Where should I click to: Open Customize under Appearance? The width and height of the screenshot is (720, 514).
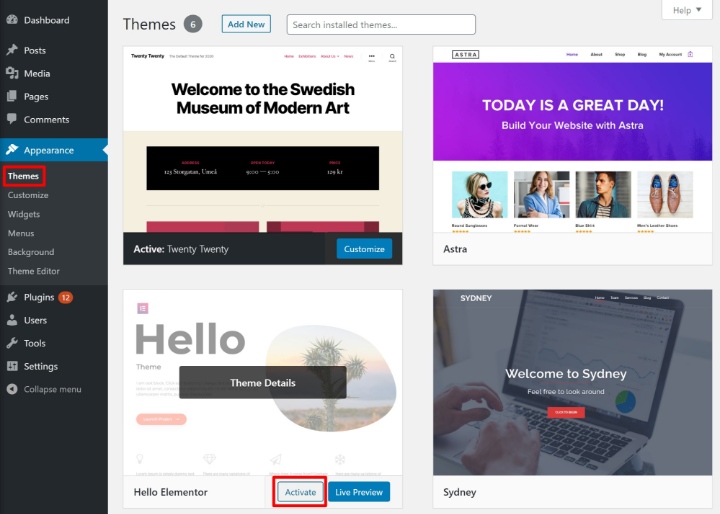(28, 195)
